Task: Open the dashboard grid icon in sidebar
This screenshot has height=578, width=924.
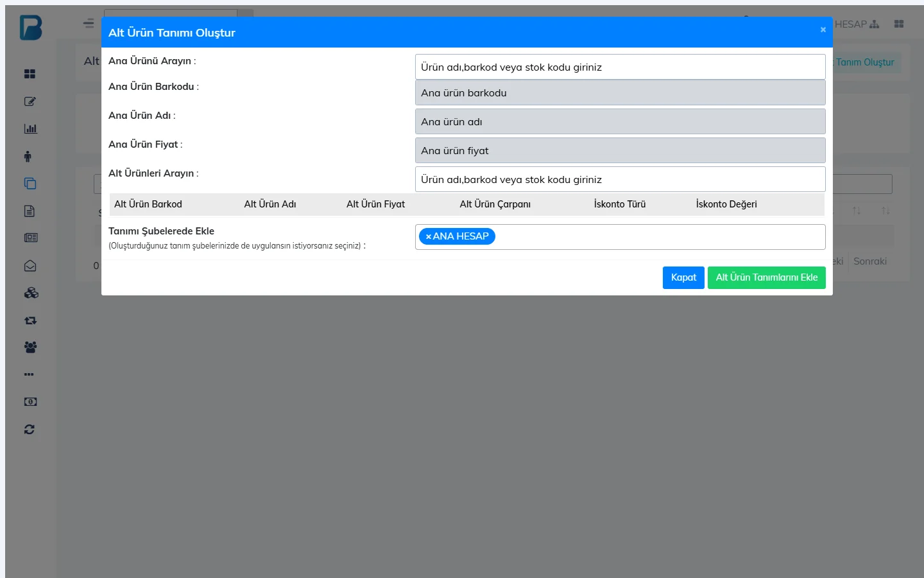Action: [x=30, y=74]
